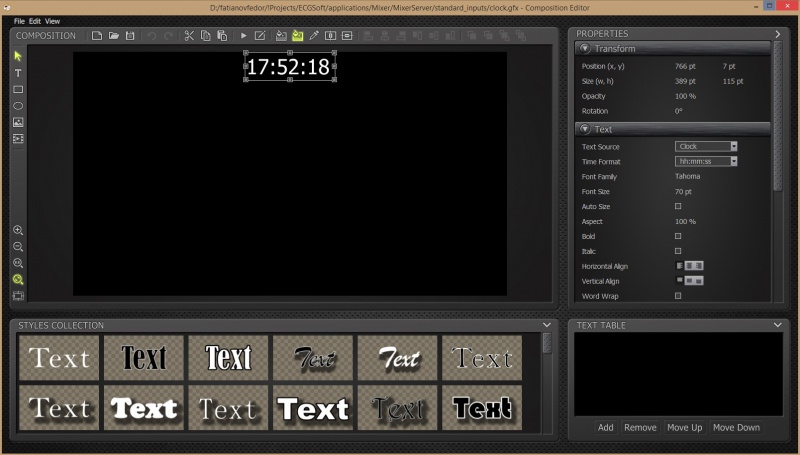Screen dimensions: 800x455
Task: Copy the selected object
Action: (x=206, y=36)
